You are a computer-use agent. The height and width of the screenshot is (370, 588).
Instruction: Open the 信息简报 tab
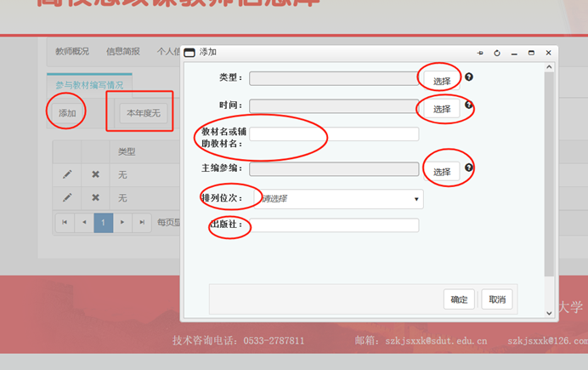pyautogui.click(x=123, y=51)
